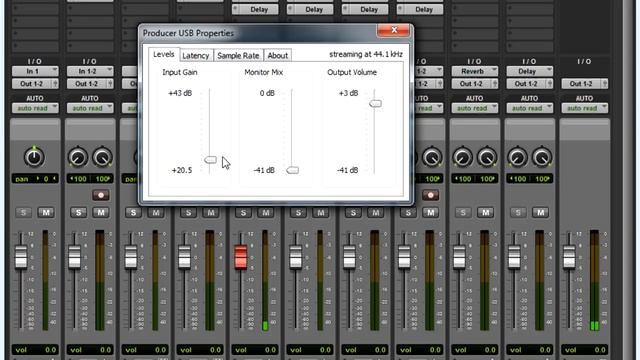This screenshot has width=640, height=360.
Task: Click the pan 100 values on Reverb channel
Action: coord(475,179)
